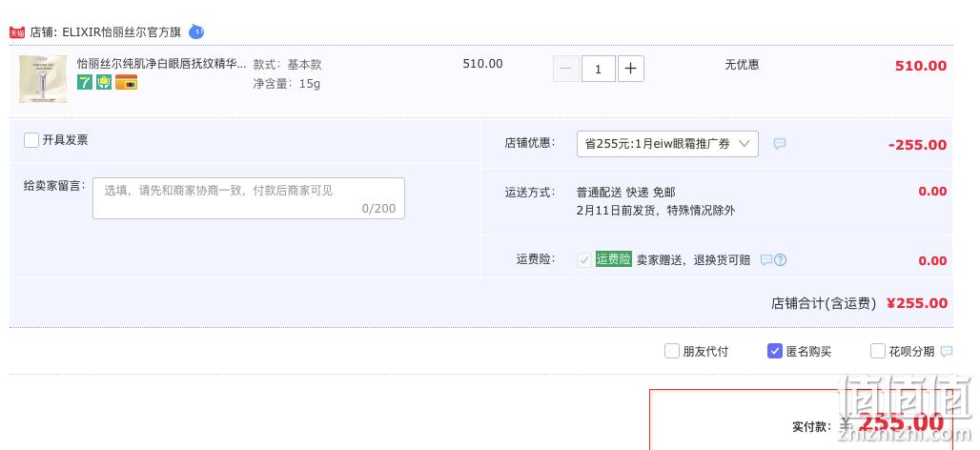The height and width of the screenshot is (450, 980).
Task: Click the 店铺合计 total ¥255.00
Action: [x=917, y=304]
